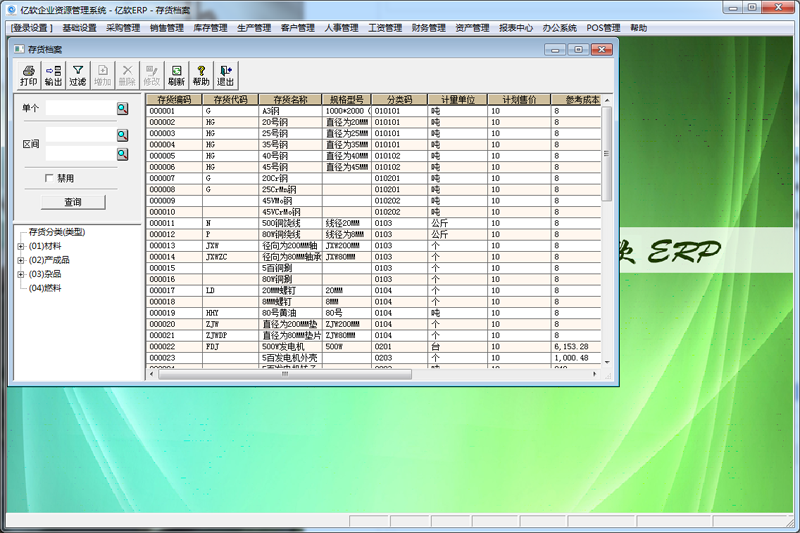Click the 刷新 refresh icon
800x533 pixels.
pyautogui.click(x=176, y=75)
